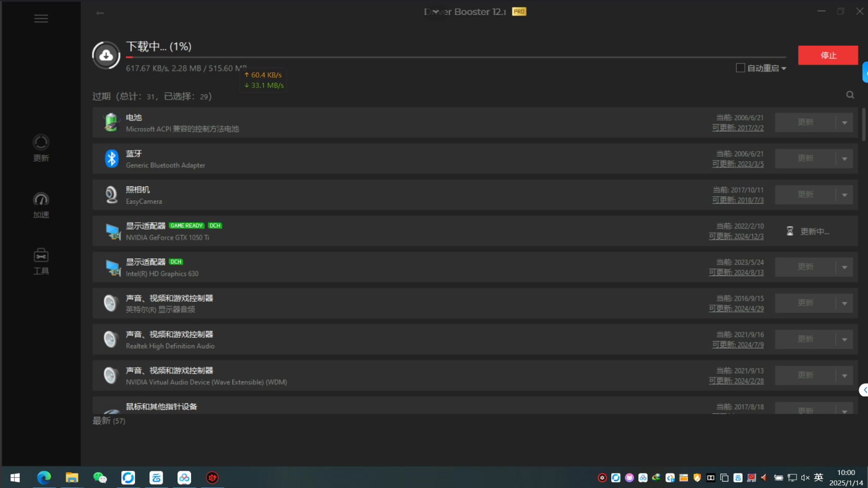
Task: Open 可更新: 2023/3/5 link for 蓝牙
Action: (738, 164)
